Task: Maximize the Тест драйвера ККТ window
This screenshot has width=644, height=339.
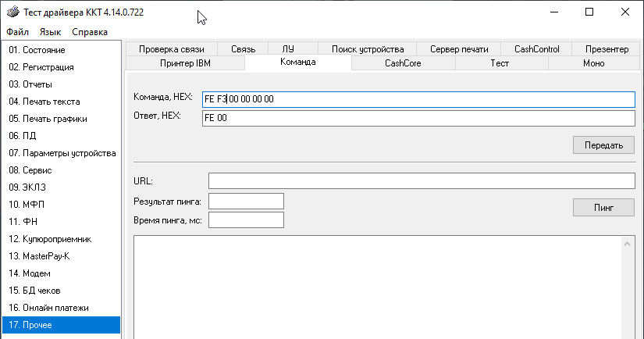Action: tap(589, 12)
